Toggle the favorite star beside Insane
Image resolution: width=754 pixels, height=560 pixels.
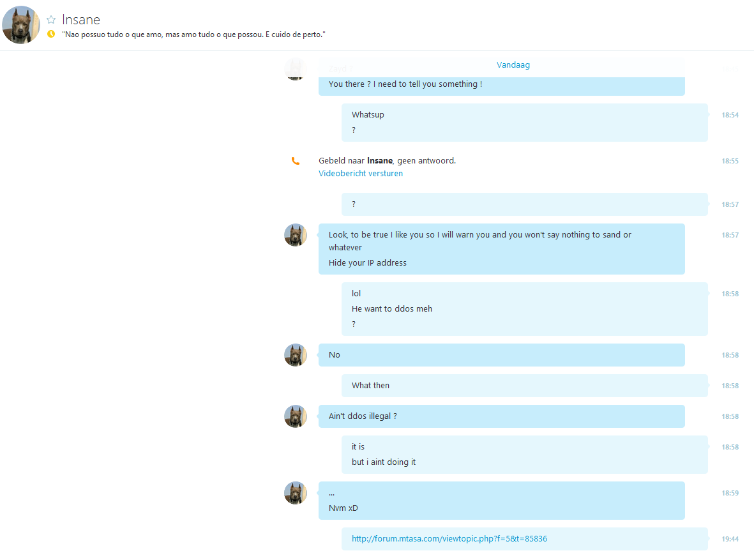pos(51,20)
